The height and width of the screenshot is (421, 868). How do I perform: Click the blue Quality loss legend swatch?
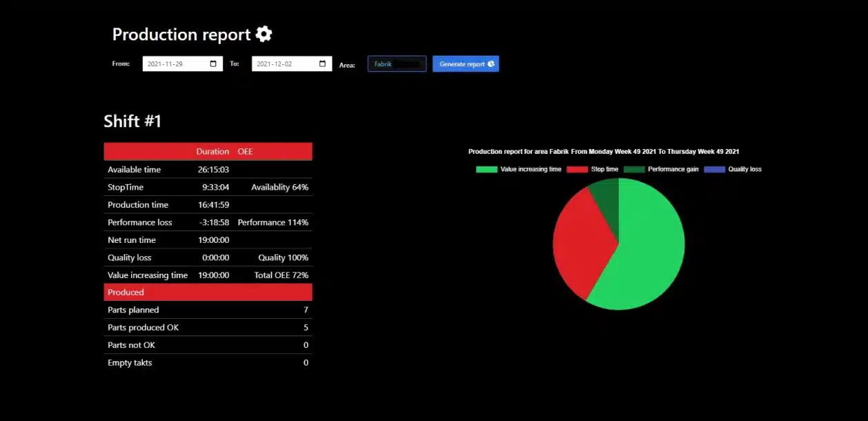(x=714, y=169)
